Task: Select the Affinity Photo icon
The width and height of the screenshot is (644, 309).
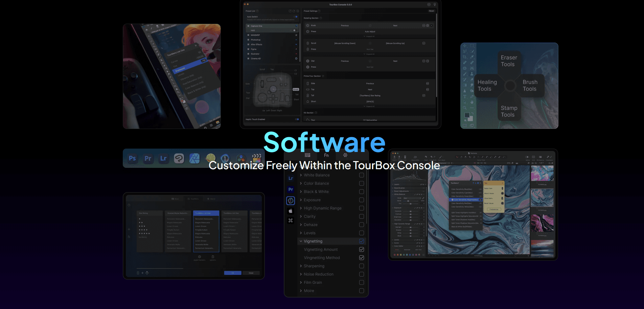Action: coord(194,158)
